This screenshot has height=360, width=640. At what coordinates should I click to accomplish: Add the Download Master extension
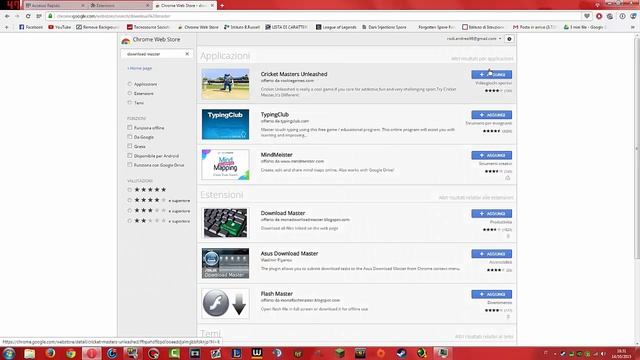coord(491,213)
